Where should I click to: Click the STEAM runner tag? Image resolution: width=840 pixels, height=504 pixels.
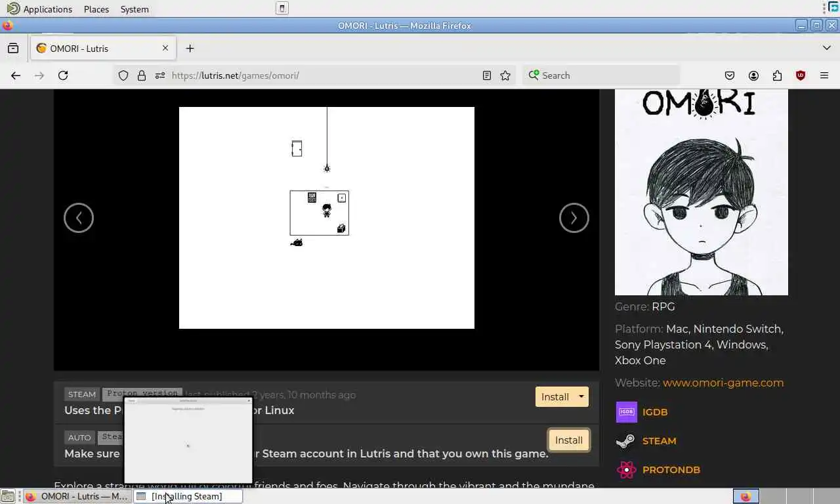point(82,394)
